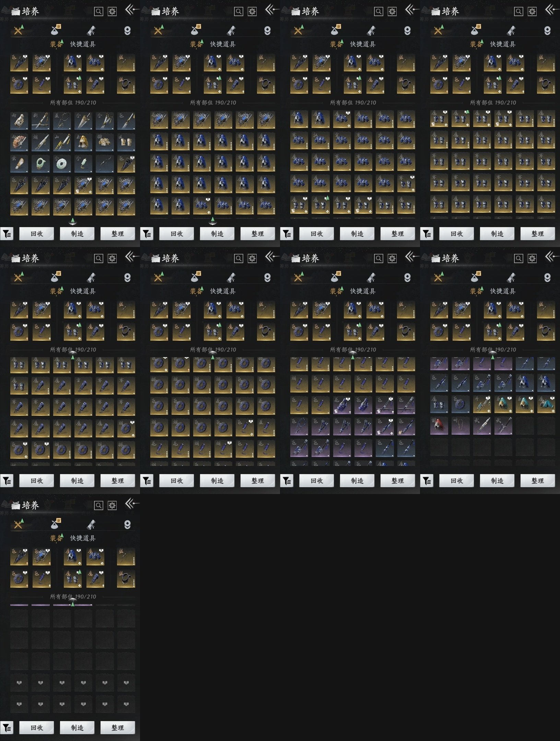Image resolution: width=560 pixels, height=741 pixels.
Task: Click 整理 in the panel with red helmet
Action: click(537, 481)
